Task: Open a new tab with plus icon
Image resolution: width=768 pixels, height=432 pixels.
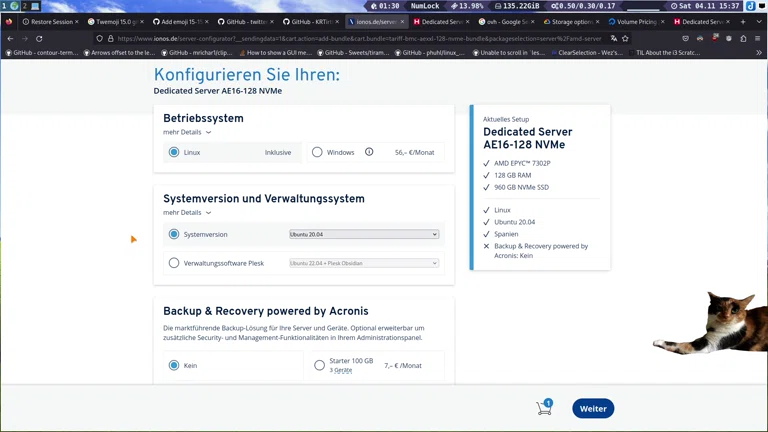Action: coord(743,21)
